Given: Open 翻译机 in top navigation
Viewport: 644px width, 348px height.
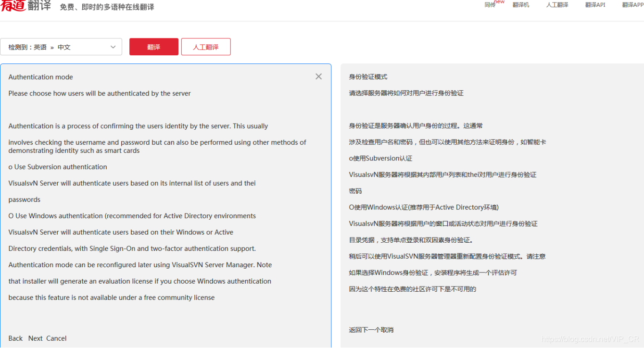Looking at the screenshot, I should pos(521,5).
